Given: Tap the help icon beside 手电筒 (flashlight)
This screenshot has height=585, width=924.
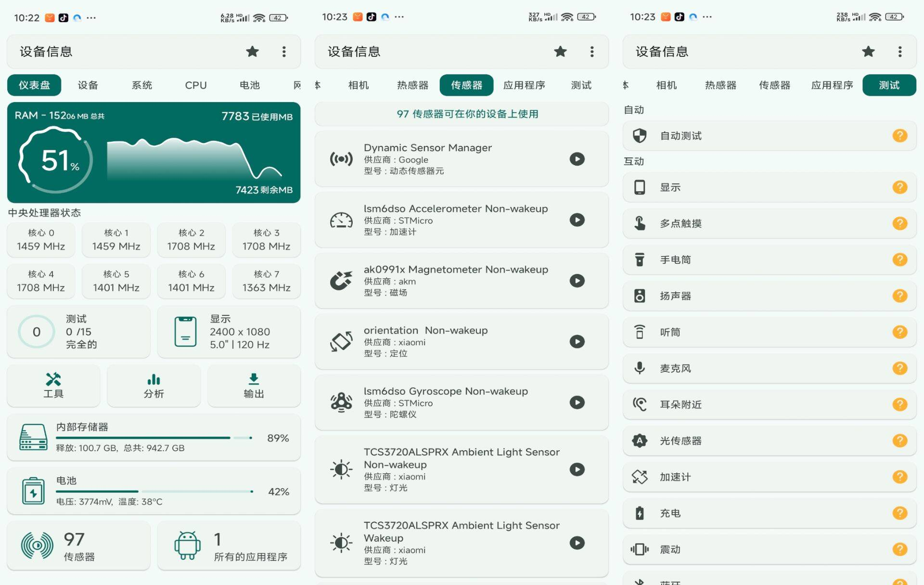Looking at the screenshot, I should coord(899,260).
